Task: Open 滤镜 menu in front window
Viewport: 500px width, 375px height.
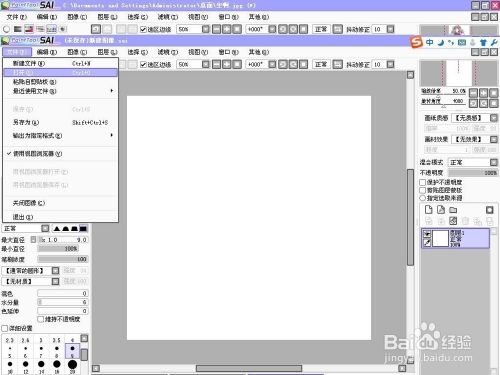Action: tap(168, 52)
